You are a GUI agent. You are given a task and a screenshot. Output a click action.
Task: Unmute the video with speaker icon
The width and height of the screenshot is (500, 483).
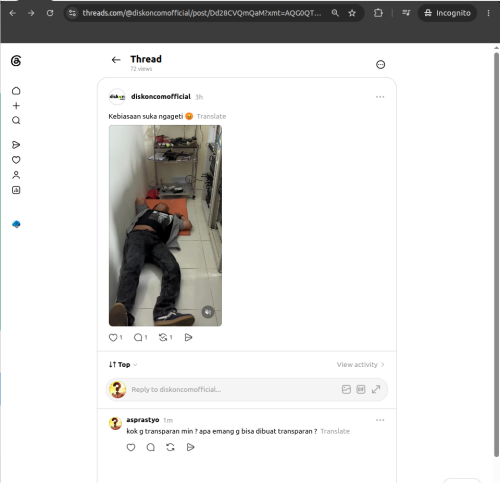(x=208, y=312)
